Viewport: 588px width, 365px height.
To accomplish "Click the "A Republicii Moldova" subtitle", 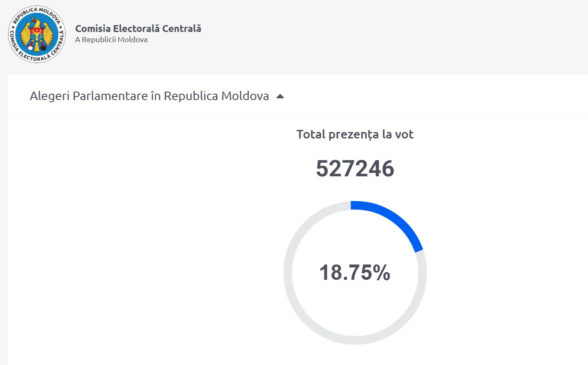I will coord(111,40).
